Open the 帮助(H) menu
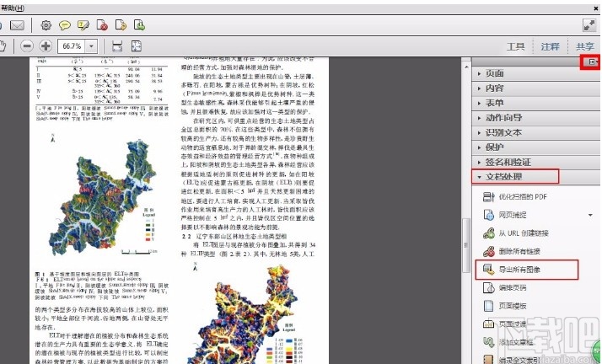 13,8
